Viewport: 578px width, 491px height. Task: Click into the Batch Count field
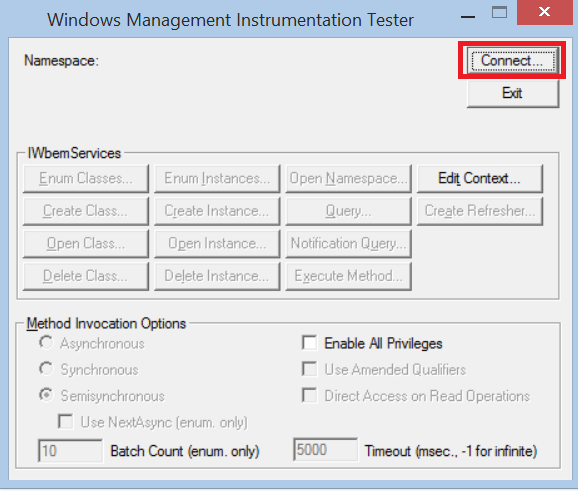(70, 450)
